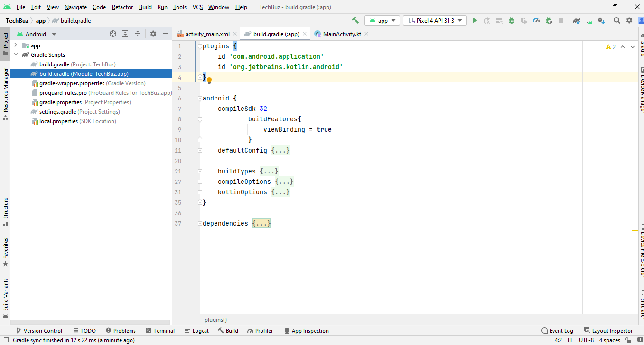Open the app run configuration dropdown
This screenshot has width=644, height=345.
[x=383, y=20]
